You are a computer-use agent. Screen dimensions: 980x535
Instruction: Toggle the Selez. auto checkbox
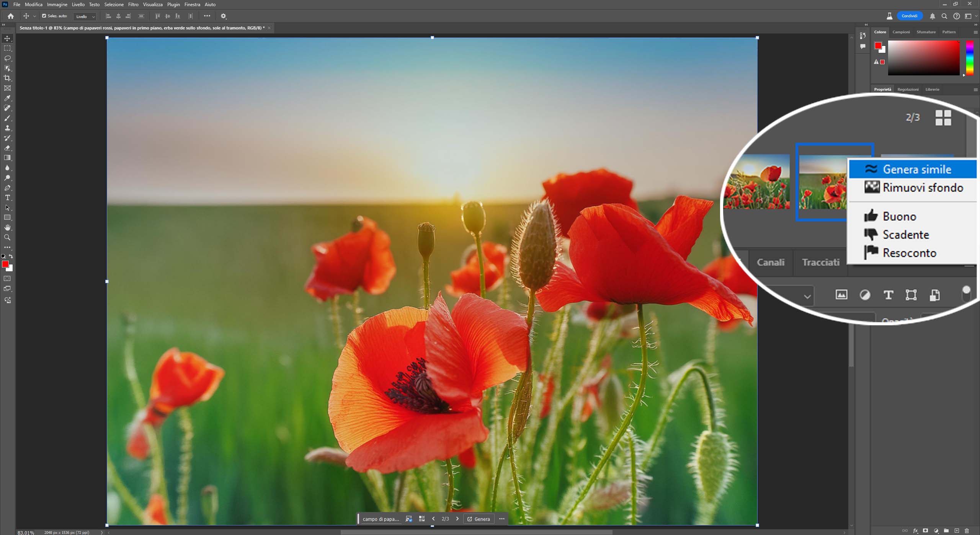[44, 16]
